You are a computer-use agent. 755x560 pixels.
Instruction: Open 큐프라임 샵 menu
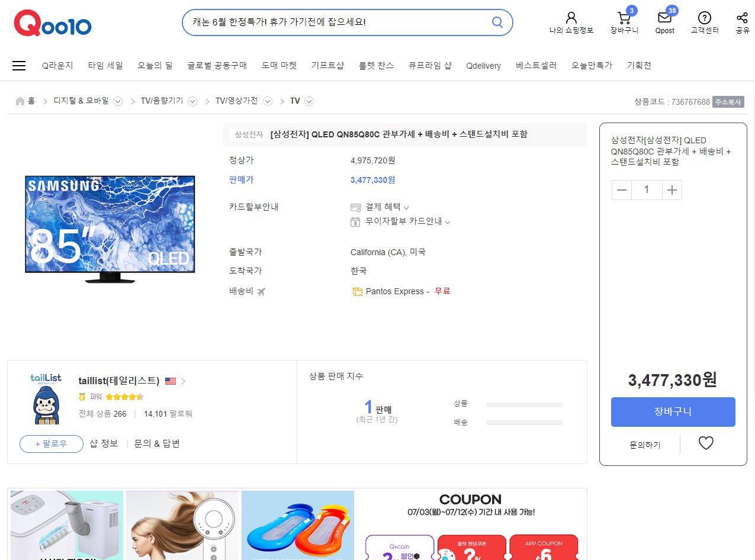[430, 66]
